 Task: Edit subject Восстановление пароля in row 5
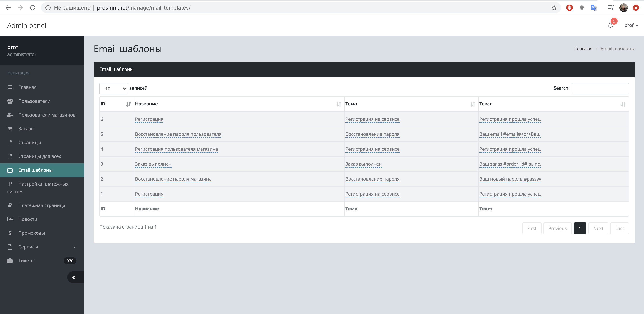(372, 134)
